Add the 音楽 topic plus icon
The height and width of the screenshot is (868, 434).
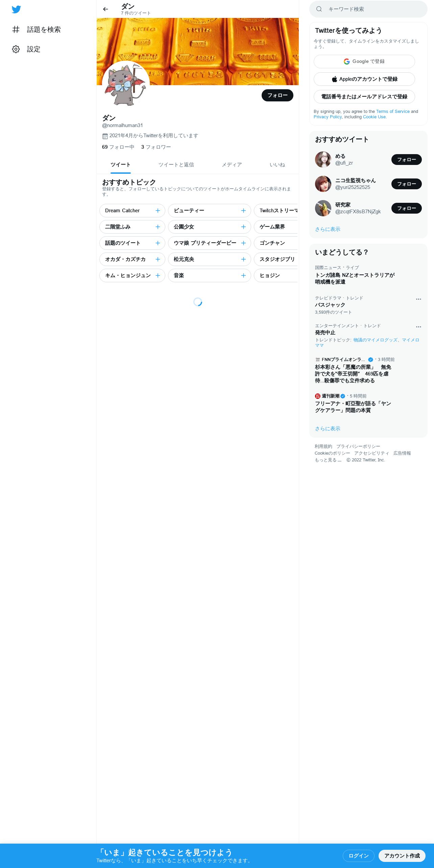point(243,275)
